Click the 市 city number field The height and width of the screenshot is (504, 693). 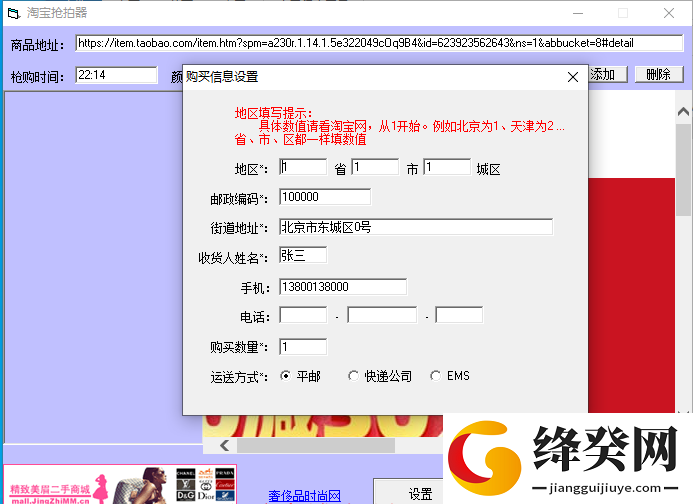tap(375, 167)
